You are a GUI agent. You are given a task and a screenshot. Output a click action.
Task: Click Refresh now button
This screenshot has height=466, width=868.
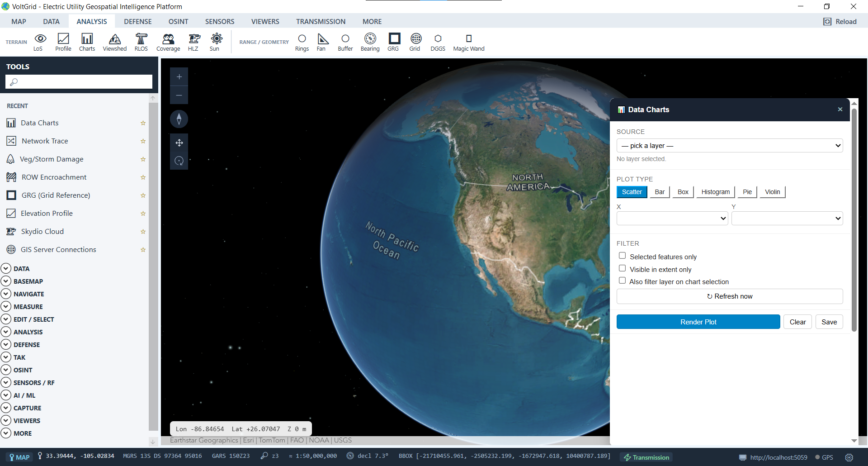pos(730,296)
